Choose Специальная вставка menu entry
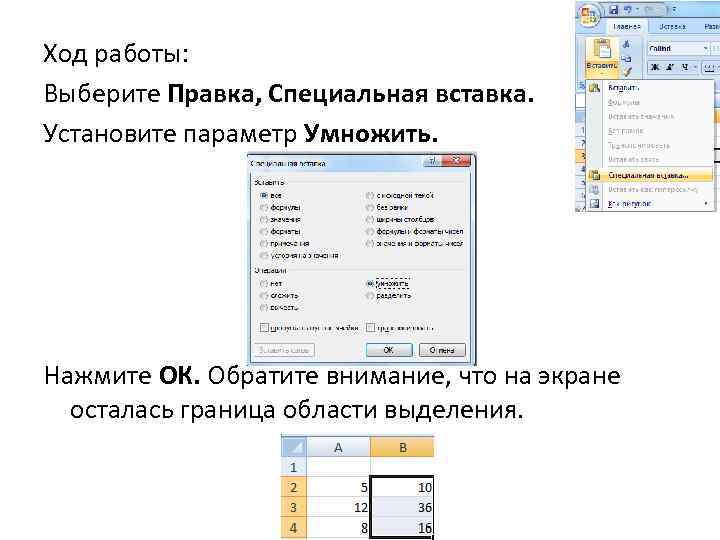Screen dimensions: 720x540 648,175
